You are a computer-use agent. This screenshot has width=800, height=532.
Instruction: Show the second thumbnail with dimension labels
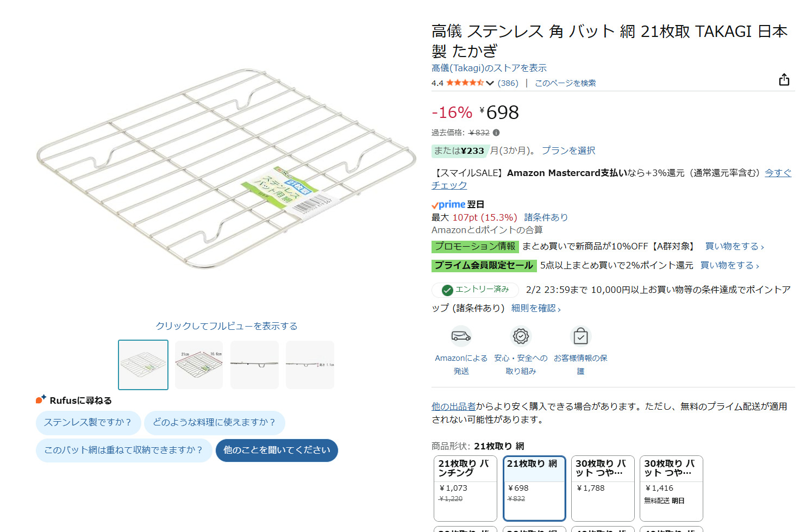(199, 365)
